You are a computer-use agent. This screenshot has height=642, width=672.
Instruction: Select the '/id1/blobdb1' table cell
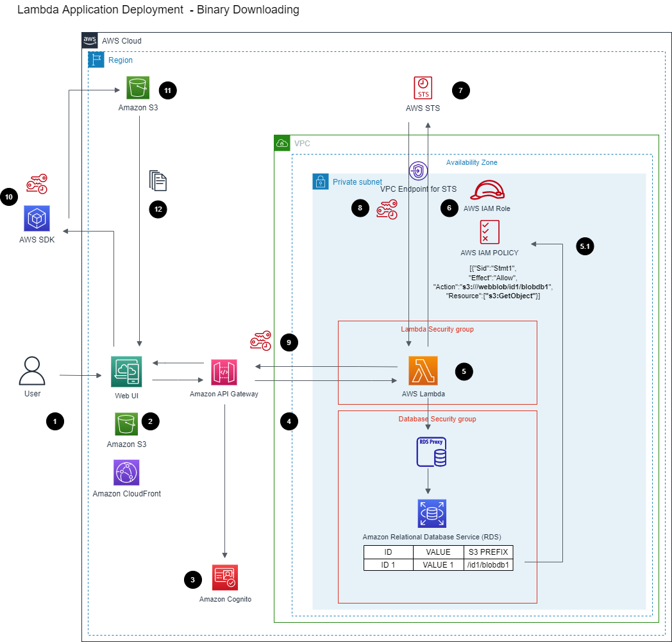click(489, 565)
